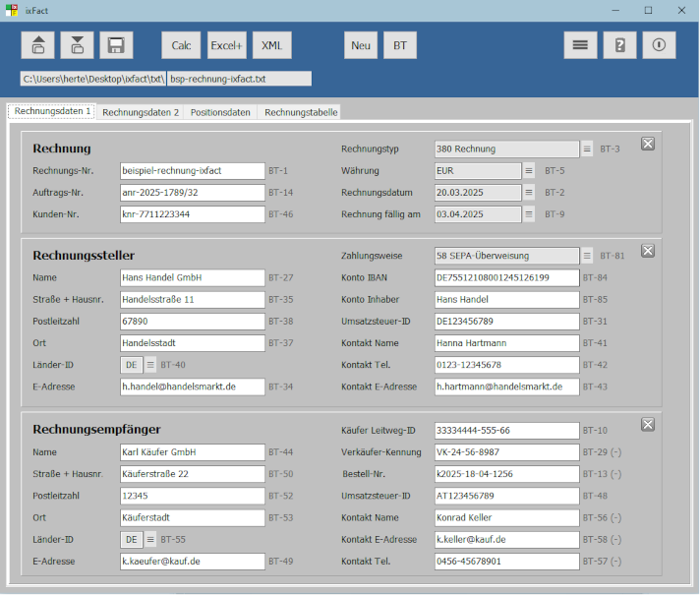This screenshot has width=700, height=595.
Task: Click the Auftrags-Nr. input field
Action: pyautogui.click(x=193, y=193)
